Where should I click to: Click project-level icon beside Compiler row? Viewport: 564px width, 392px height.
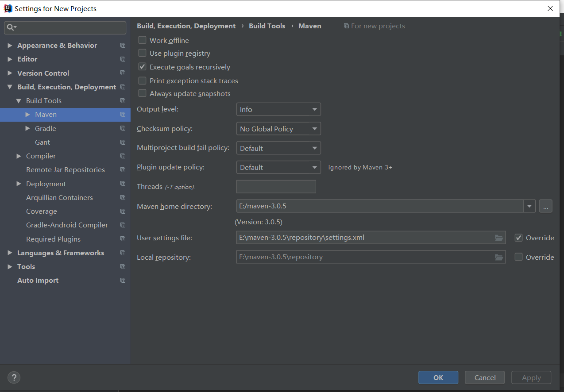(123, 156)
